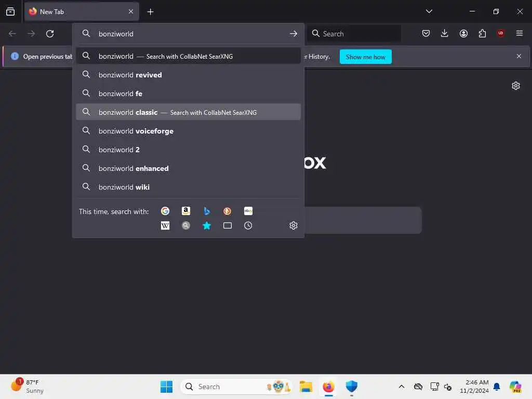Image resolution: width=532 pixels, height=399 pixels.
Task: Open the Downloads panel
Action: [445, 33]
